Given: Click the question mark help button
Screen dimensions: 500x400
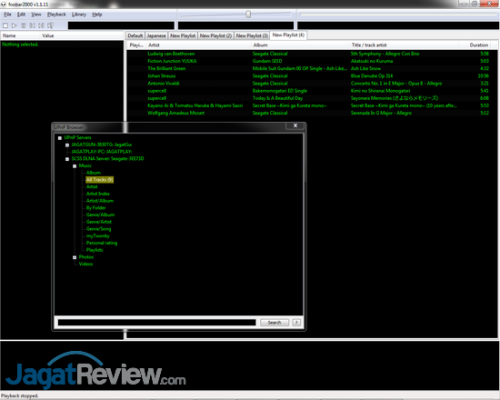Looking at the screenshot, I should pyautogui.click(x=296, y=322).
